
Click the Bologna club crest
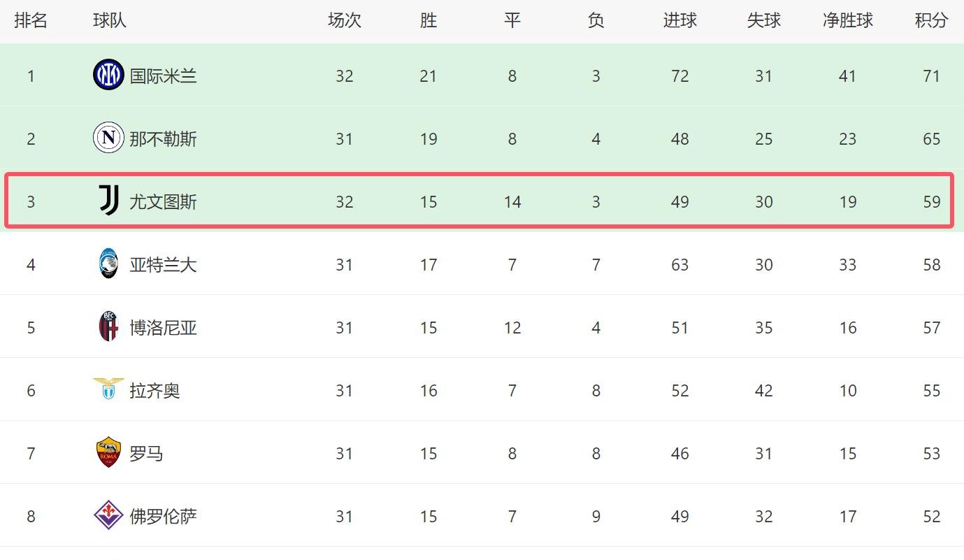108,326
